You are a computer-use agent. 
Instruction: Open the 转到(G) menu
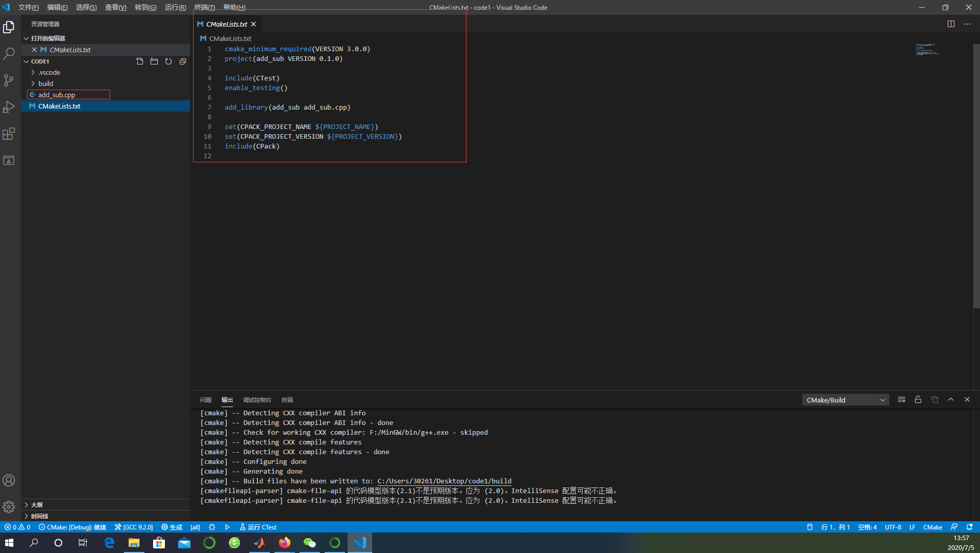click(x=145, y=7)
